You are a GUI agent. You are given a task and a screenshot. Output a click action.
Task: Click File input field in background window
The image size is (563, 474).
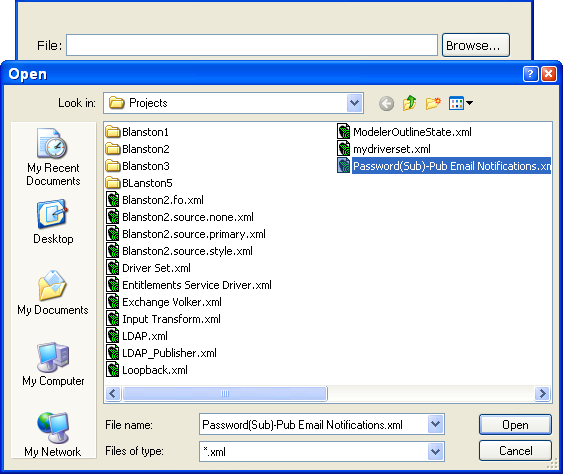(252, 45)
